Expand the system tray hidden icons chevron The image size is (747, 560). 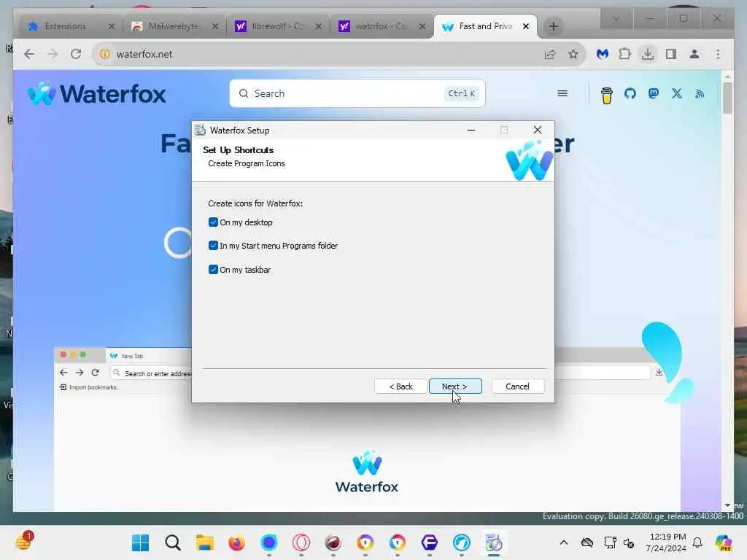click(564, 542)
